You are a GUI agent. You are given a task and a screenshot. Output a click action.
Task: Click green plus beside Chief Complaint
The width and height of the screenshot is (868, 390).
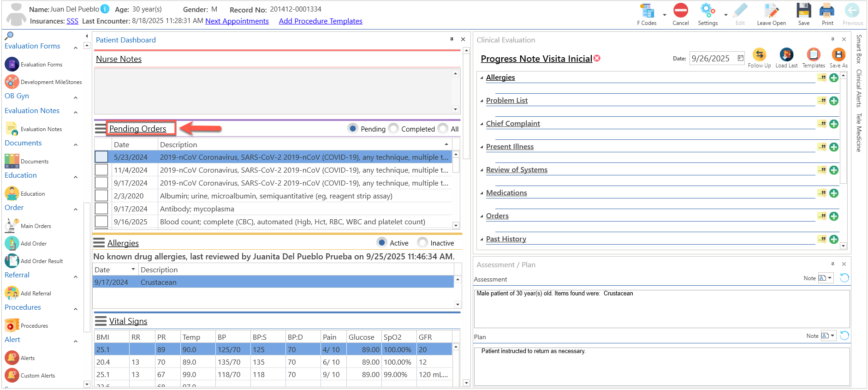tap(834, 124)
